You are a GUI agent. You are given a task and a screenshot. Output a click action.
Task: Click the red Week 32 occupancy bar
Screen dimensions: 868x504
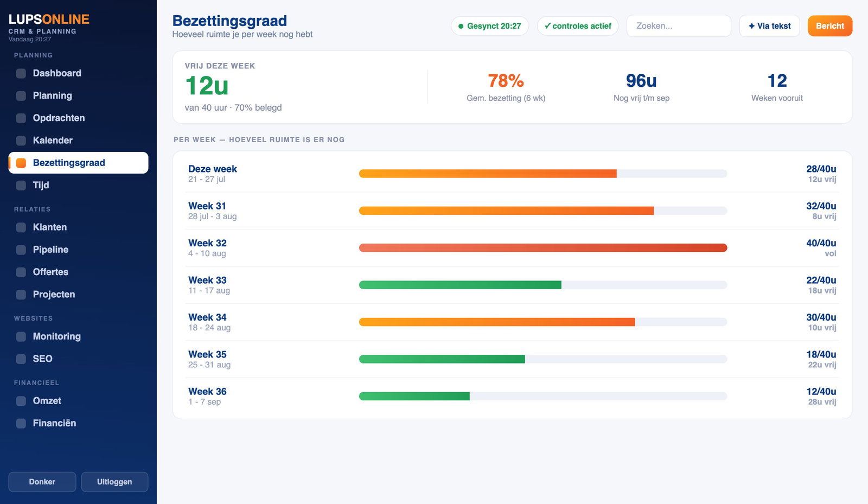(x=543, y=248)
